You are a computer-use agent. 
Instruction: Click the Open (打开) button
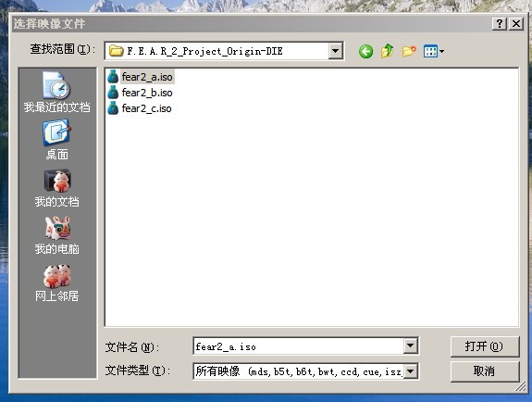point(485,346)
